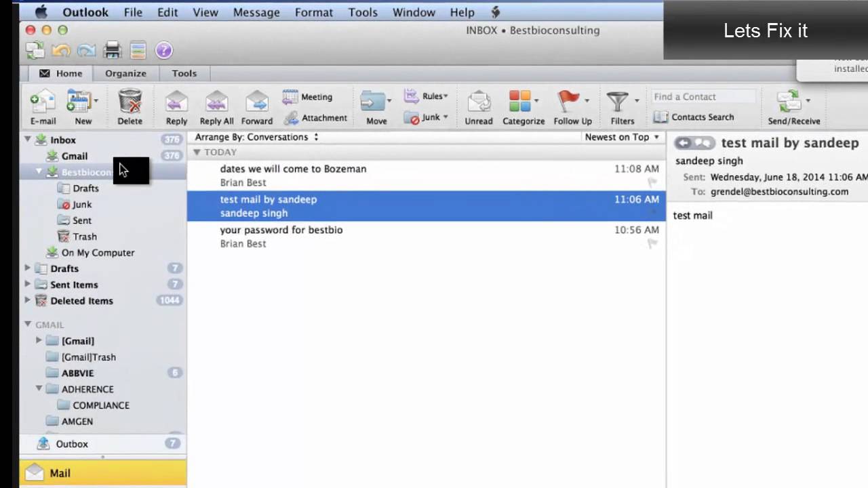The image size is (868, 488).
Task: Switch to the Organize ribbon tab
Action: (125, 73)
